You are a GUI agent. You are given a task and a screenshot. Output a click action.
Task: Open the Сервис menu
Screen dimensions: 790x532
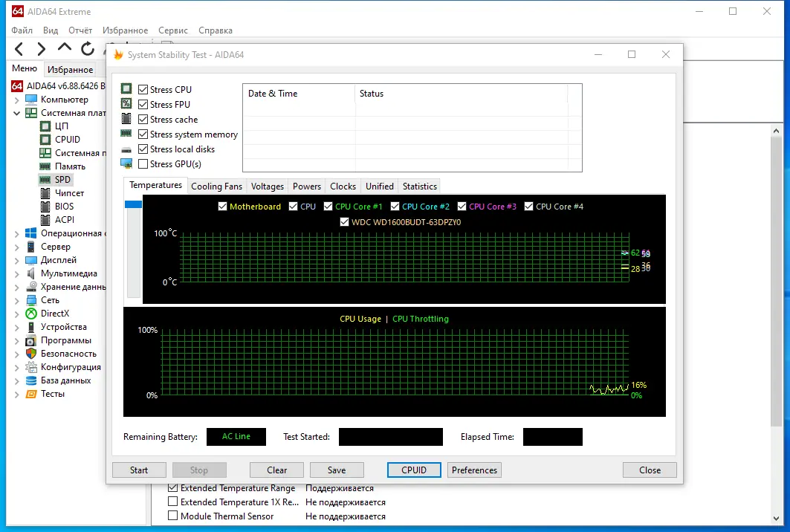click(x=173, y=30)
